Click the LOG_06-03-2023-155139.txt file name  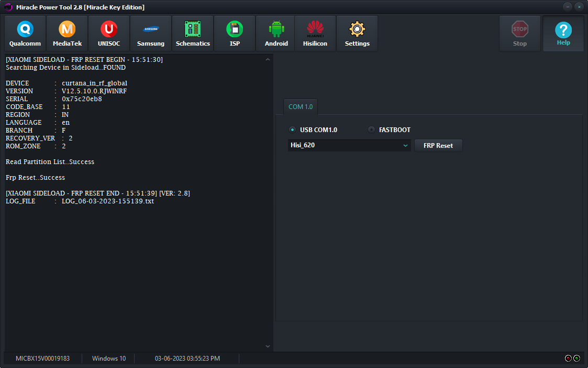click(108, 201)
